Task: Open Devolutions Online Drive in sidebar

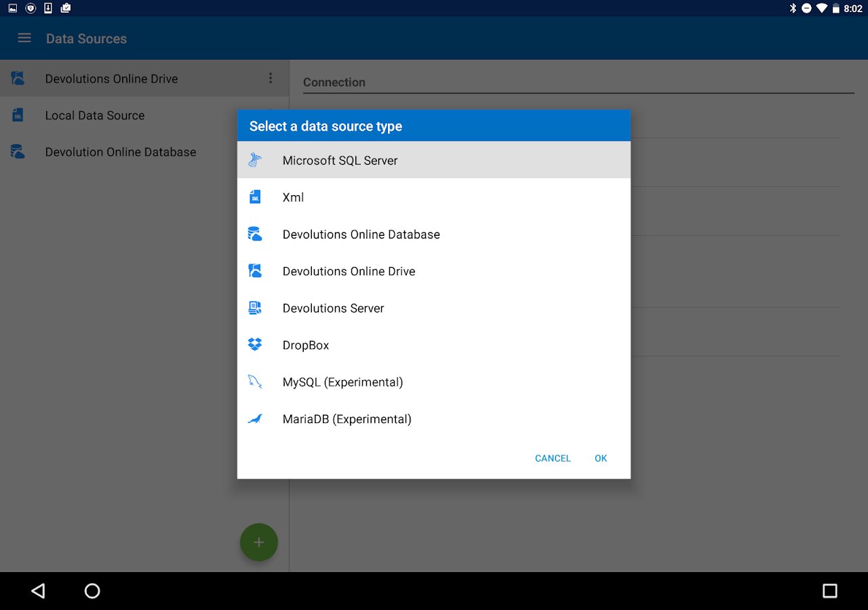Action: [x=144, y=79]
